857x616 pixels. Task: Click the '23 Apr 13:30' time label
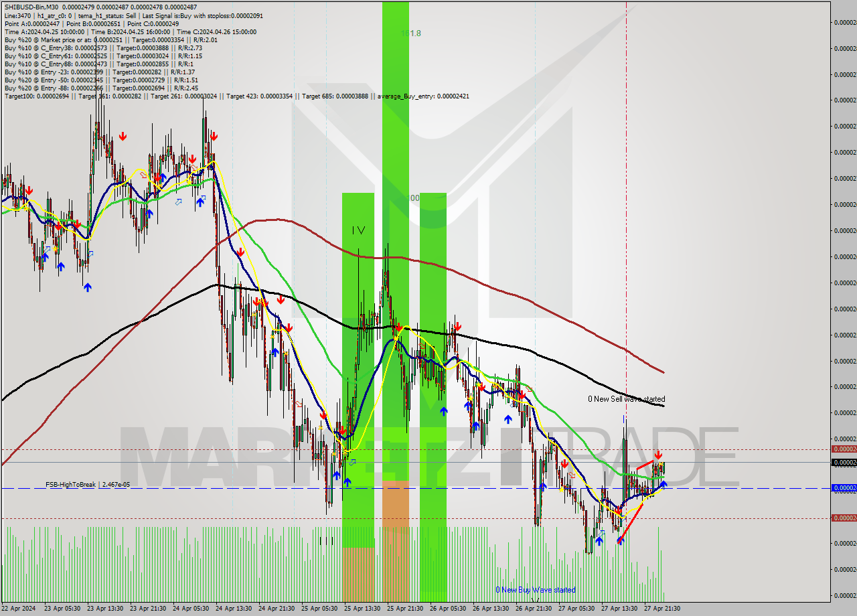[x=105, y=609]
